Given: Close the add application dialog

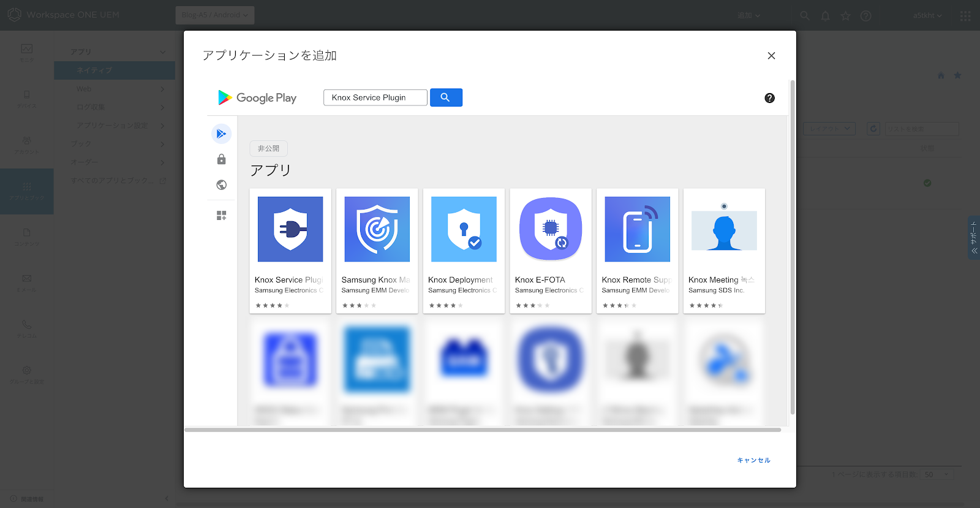Looking at the screenshot, I should [x=771, y=56].
